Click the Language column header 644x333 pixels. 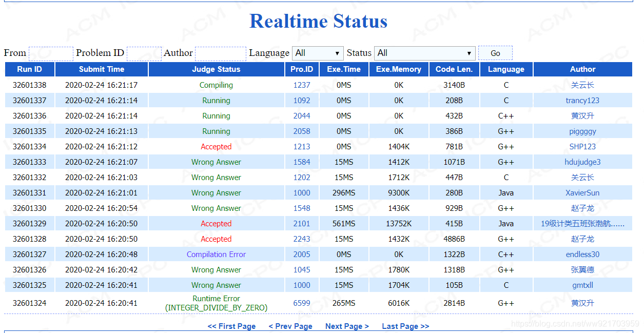[506, 69]
